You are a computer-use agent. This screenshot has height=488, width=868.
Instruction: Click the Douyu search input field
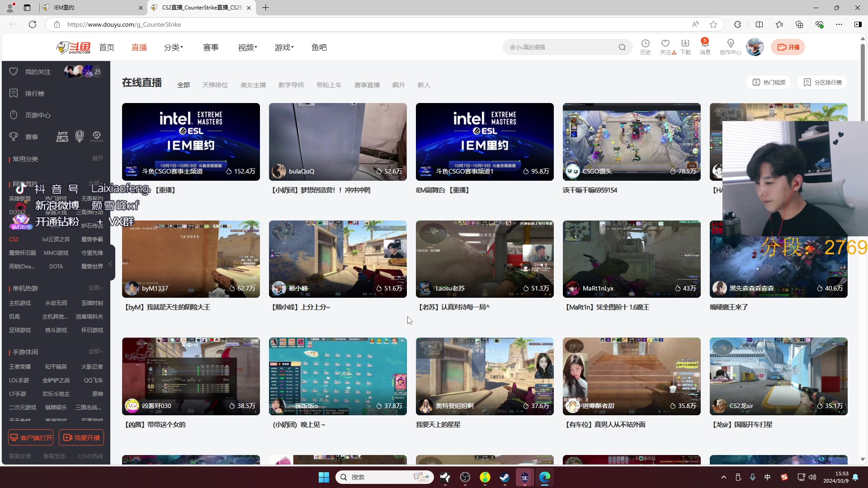click(561, 47)
